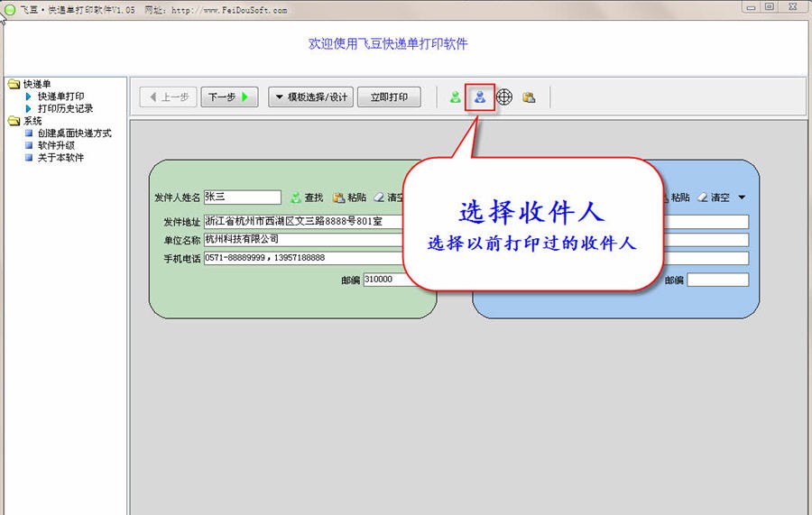Collapse the 快递单 tree folder
Screen dimensions: 812x515
tap(14, 84)
